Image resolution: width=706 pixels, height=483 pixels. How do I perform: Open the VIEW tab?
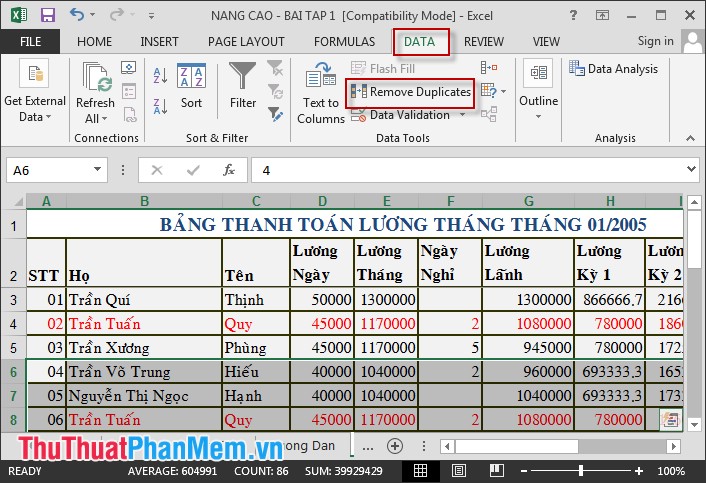(x=546, y=42)
